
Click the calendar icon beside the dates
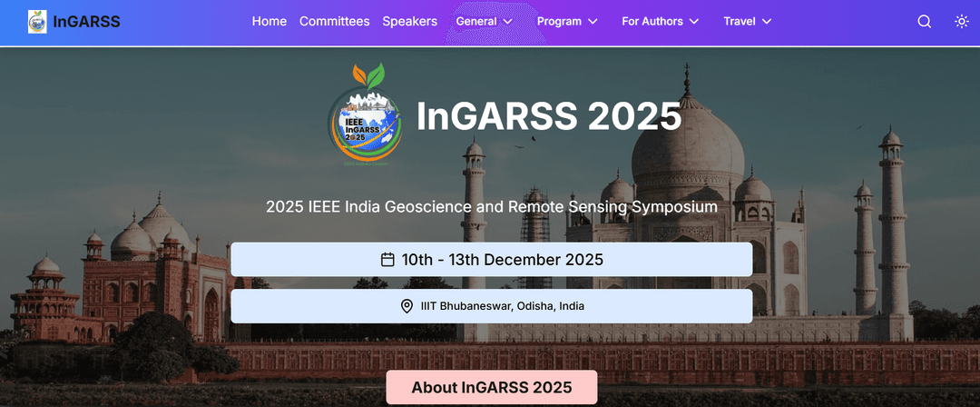coord(387,259)
